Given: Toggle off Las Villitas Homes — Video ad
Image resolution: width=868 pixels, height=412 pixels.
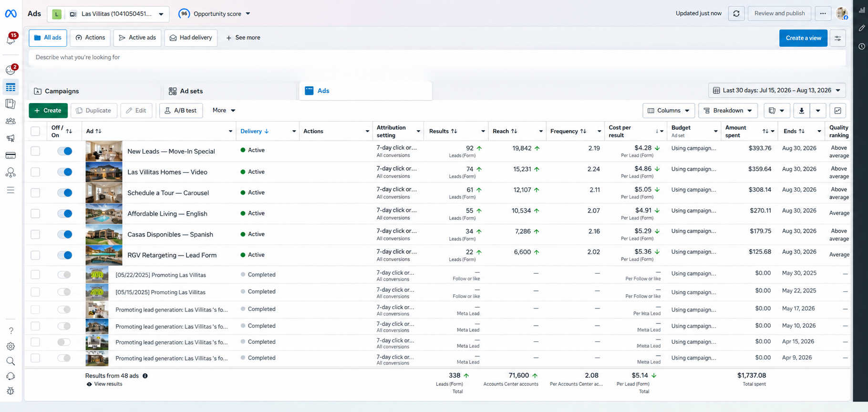Looking at the screenshot, I should coord(64,172).
